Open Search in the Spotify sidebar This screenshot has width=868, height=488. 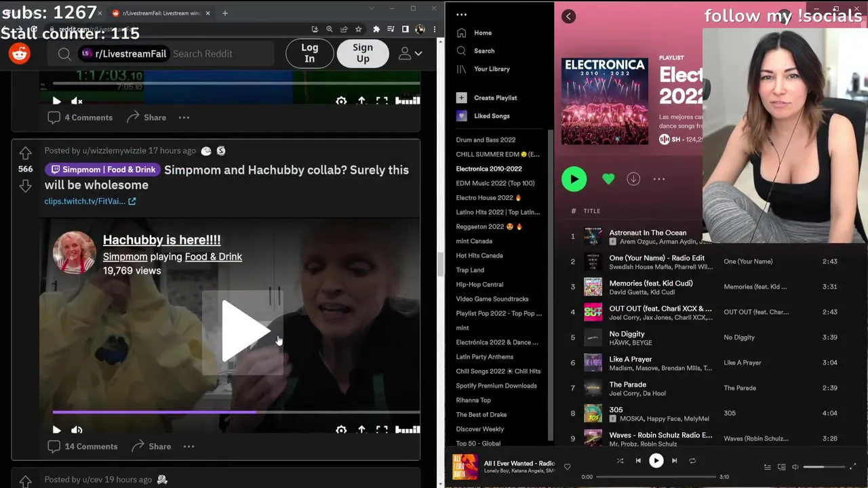[476, 51]
